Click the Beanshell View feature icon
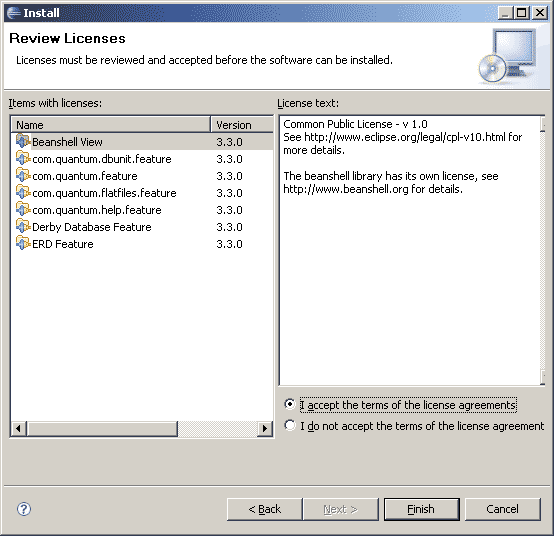The width and height of the screenshot is (554, 536). [x=23, y=141]
